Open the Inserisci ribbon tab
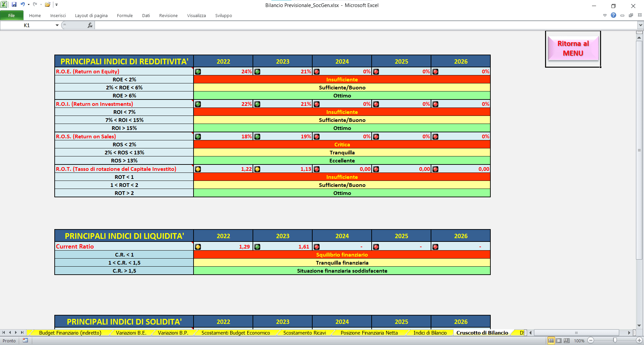Viewport: 644px width, 345px height. (x=58, y=15)
